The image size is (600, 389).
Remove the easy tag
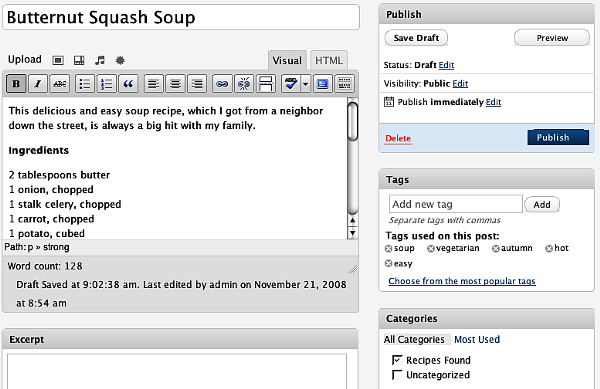[x=388, y=264]
